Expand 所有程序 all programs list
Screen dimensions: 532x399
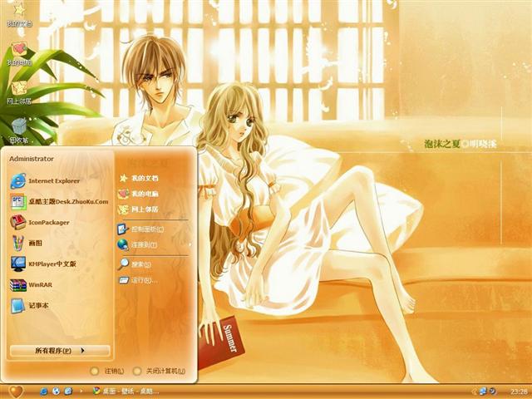[60, 351]
